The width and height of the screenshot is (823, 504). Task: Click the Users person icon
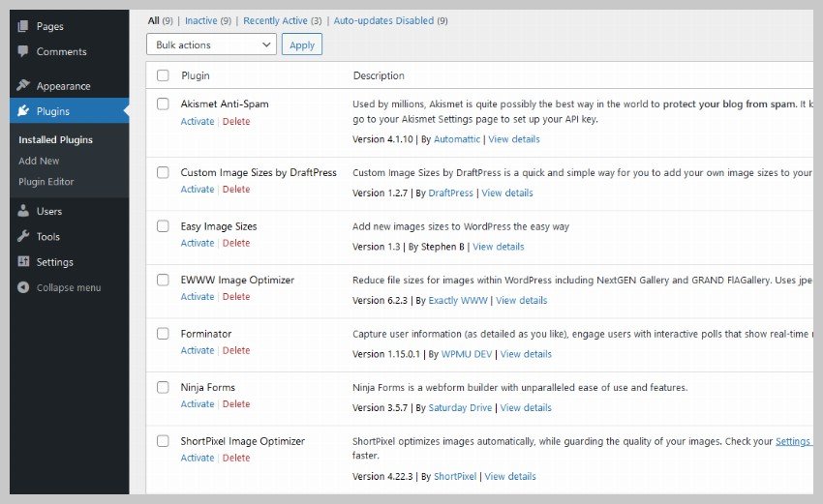tap(23, 211)
